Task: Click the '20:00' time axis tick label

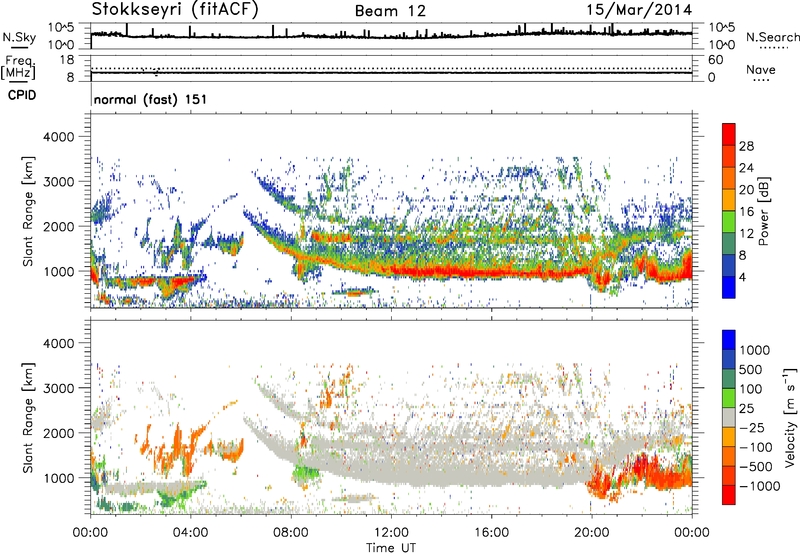Action: (592, 533)
